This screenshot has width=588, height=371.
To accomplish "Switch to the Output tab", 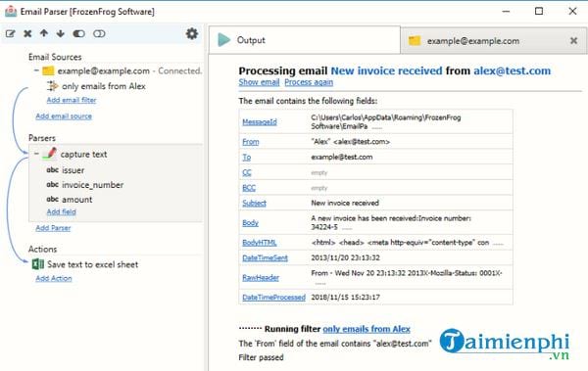I will (304, 40).
